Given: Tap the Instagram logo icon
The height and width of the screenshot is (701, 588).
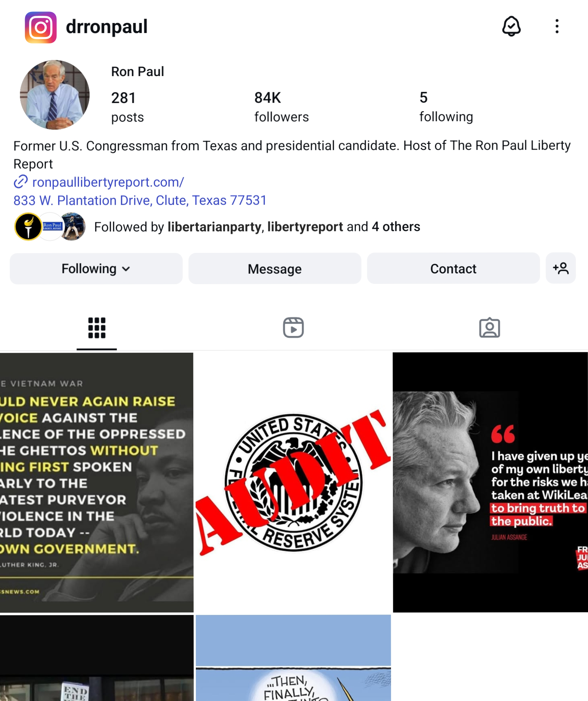Looking at the screenshot, I should (41, 27).
